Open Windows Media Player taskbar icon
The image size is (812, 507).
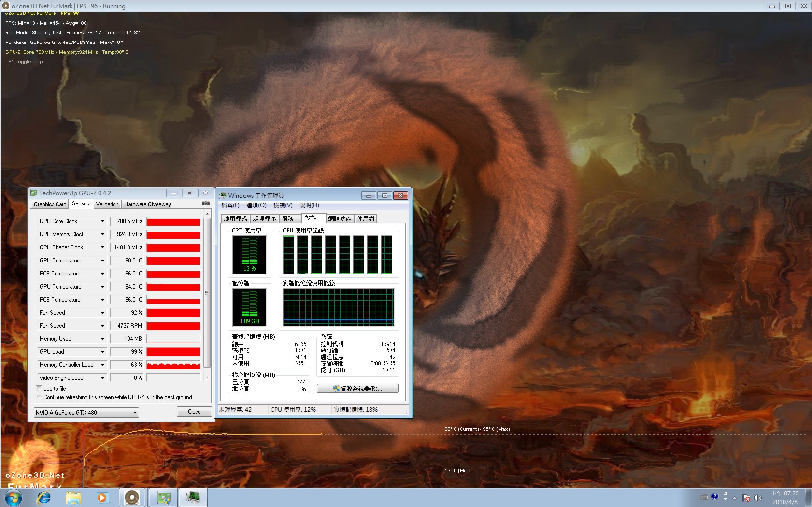pos(102,497)
